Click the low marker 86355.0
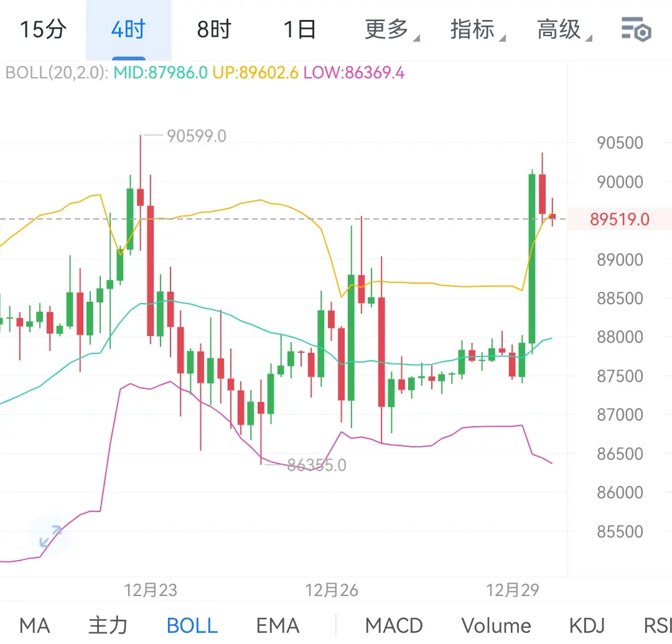Screen dimensions: 672x644 pyautogui.click(x=317, y=465)
